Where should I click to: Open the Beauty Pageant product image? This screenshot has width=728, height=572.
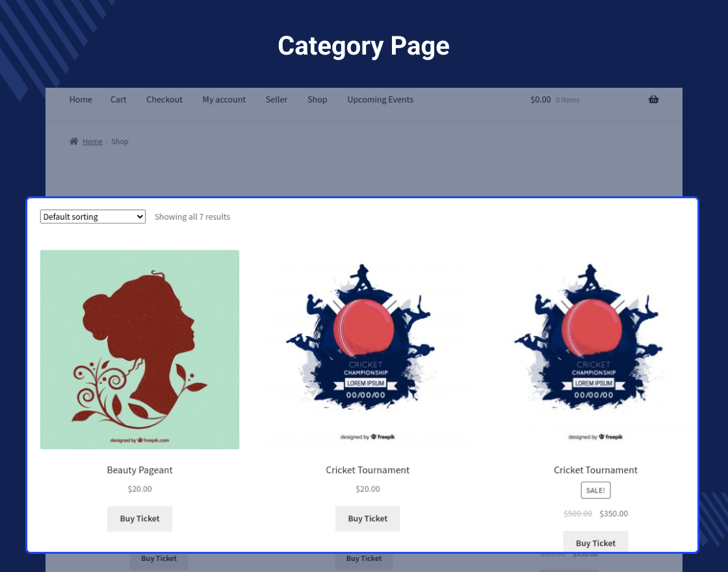click(x=140, y=350)
